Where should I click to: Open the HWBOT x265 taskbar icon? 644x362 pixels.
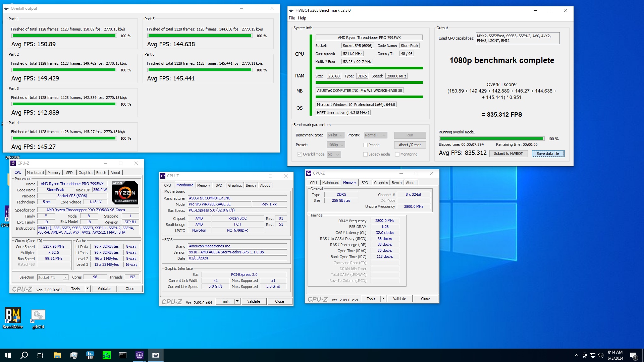(156, 355)
